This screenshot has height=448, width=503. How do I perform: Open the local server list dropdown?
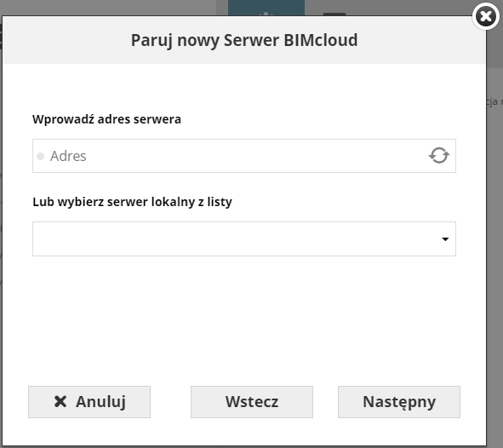244,238
